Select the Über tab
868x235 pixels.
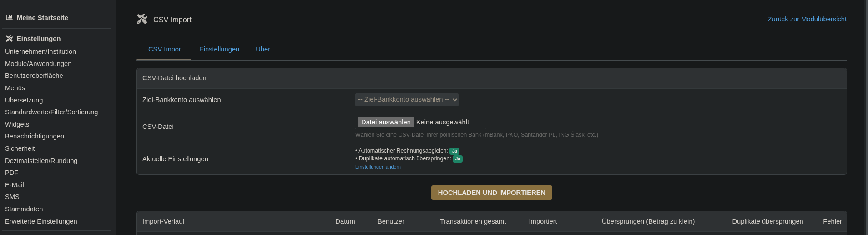click(x=262, y=49)
